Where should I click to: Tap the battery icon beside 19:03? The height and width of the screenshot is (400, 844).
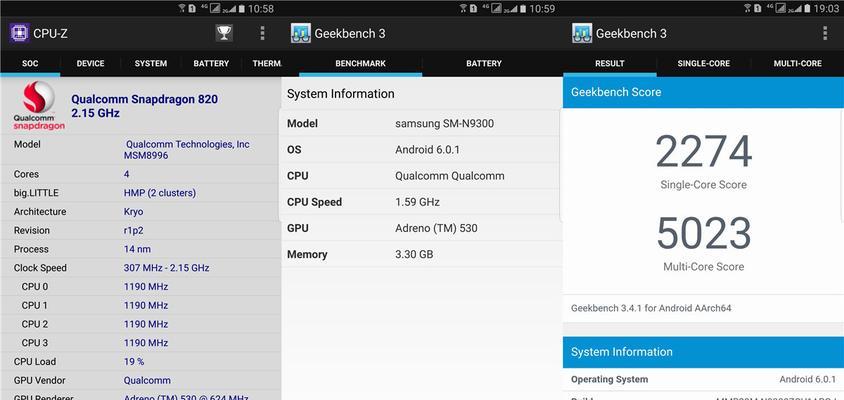pyautogui.click(x=805, y=9)
